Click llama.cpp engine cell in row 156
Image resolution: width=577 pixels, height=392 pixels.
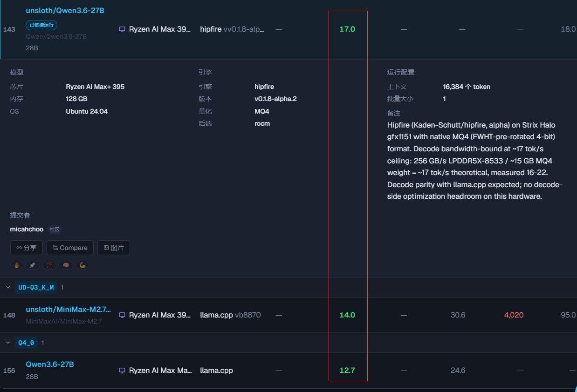(216, 371)
